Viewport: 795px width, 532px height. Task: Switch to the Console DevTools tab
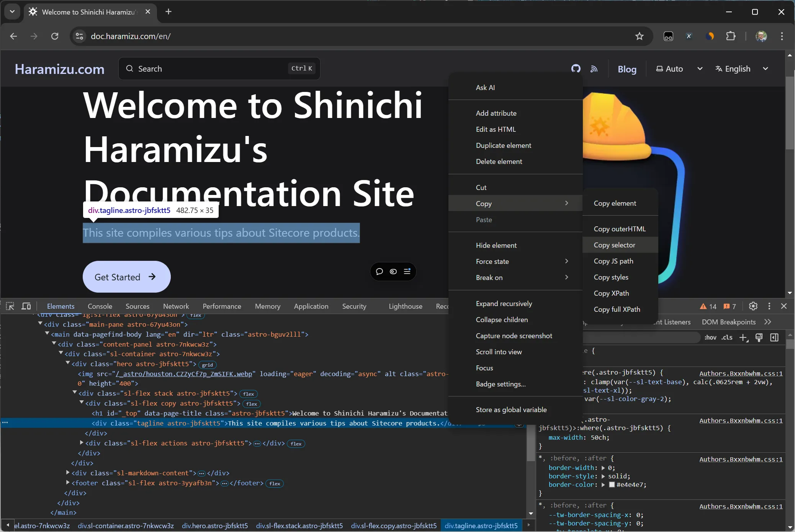point(100,306)
